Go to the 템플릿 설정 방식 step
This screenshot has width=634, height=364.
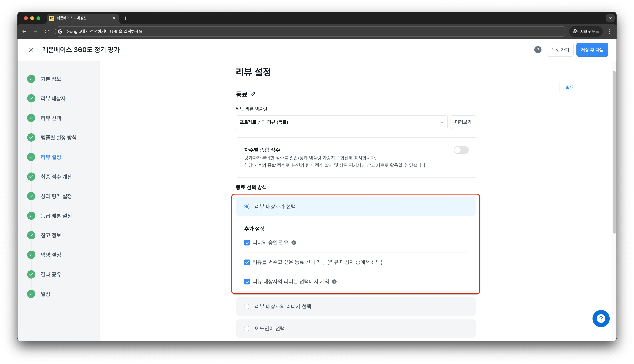tap(59, 137)
